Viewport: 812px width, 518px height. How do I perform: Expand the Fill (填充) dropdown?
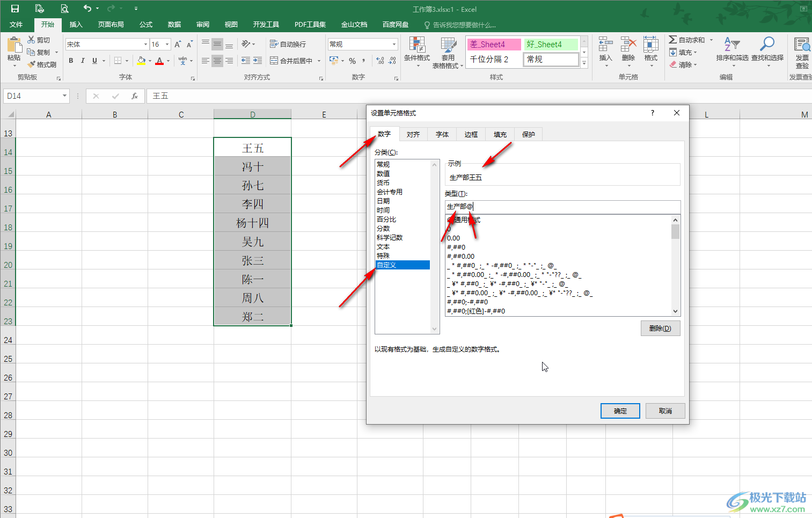[696, 53]
